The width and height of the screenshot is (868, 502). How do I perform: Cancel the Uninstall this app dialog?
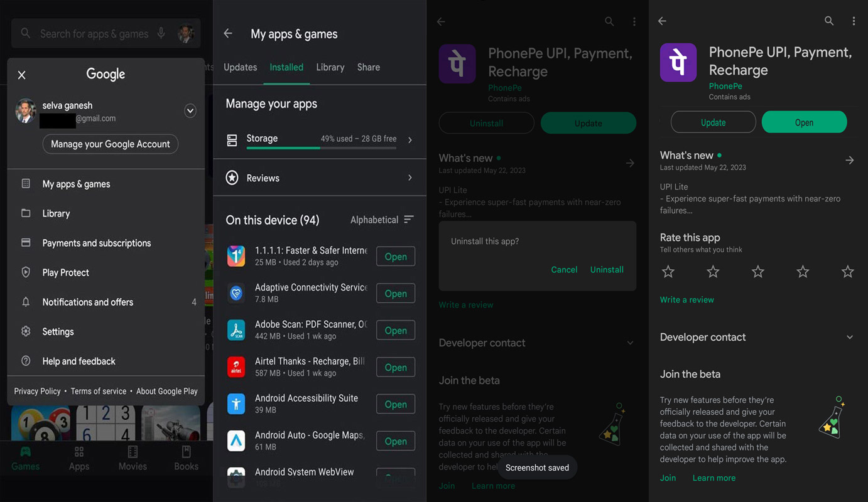tap(564, 270)
